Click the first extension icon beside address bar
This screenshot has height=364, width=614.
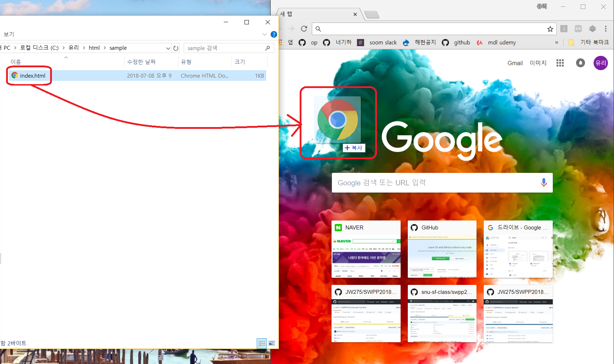click(x=564, y=29)
